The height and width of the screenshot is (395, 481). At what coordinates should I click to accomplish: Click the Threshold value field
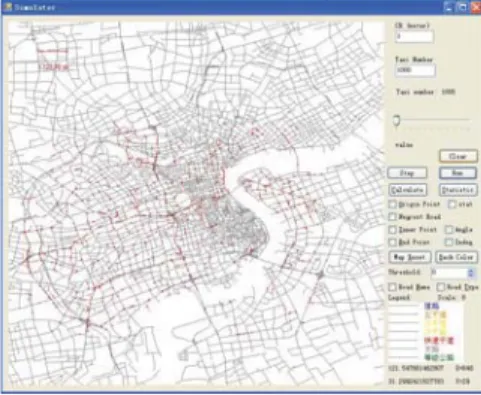click(449, 273)
